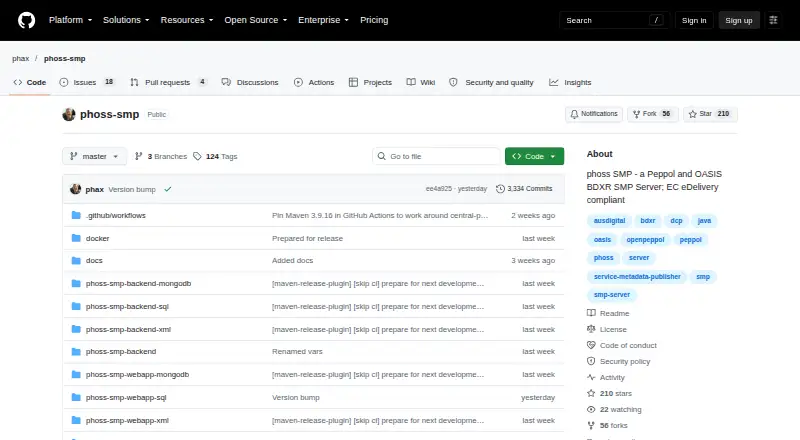Open the Issues tab
The width and height of the screenshot is (800, 440).
coord(87,82)
